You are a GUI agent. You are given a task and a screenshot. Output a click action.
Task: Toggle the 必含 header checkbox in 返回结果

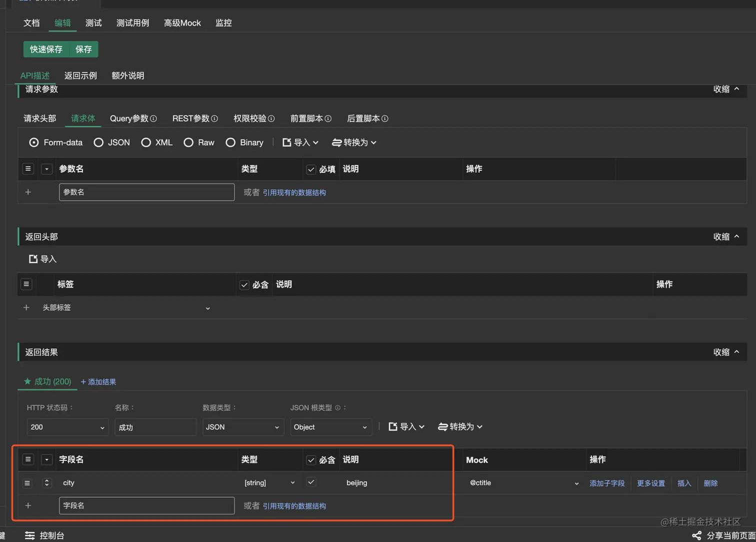(311, 460)
